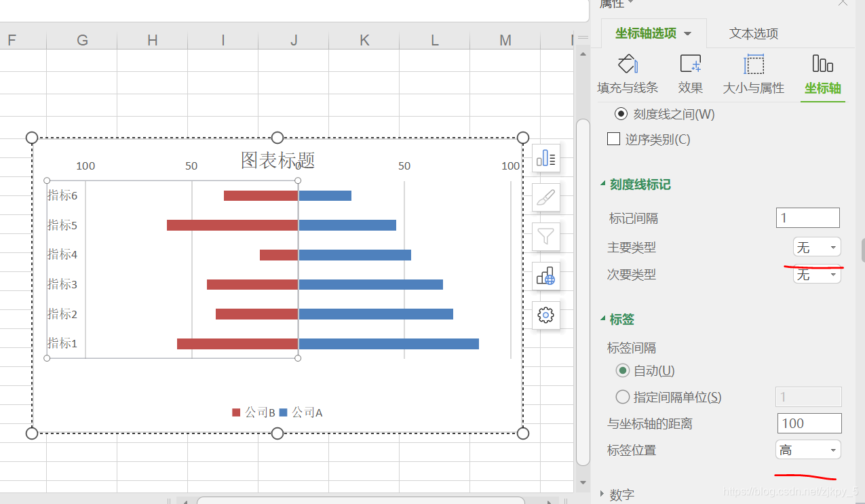Click the online chart globe icon
The height and width of the screenshot is (504, 865).
546,276
